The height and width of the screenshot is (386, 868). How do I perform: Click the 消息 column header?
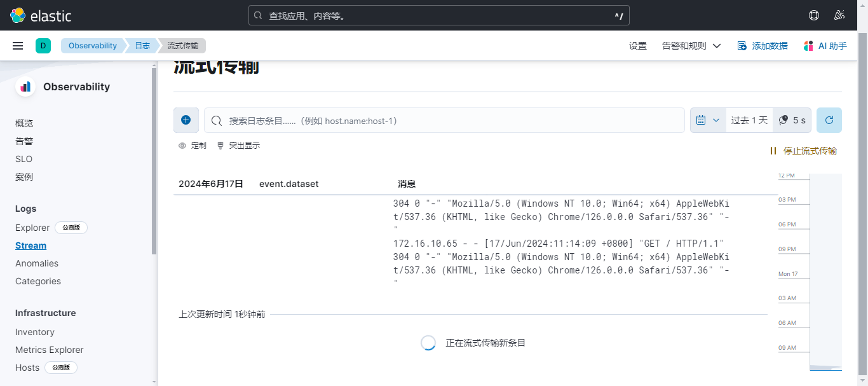[x=407, y=184]
